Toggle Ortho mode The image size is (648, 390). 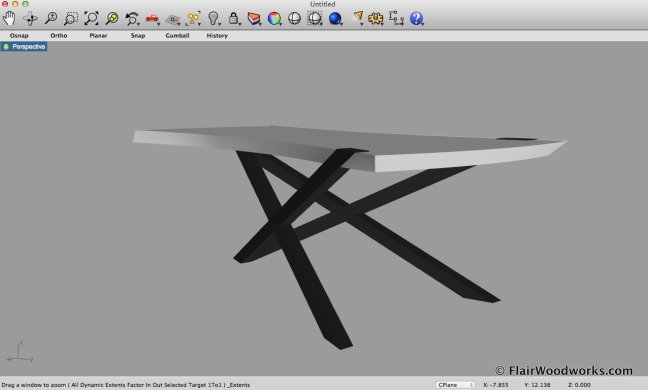tap(59, 36)
